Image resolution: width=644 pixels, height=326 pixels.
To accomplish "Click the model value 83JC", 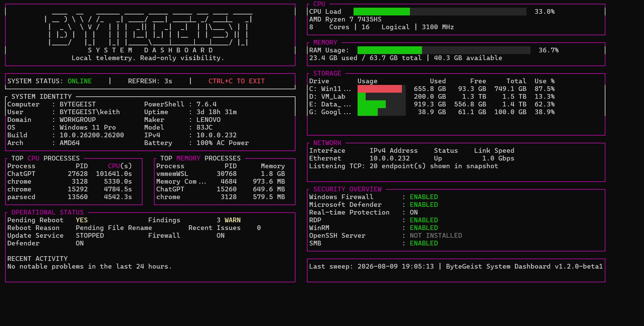I will pyautogui.click(x=205, y=127).
